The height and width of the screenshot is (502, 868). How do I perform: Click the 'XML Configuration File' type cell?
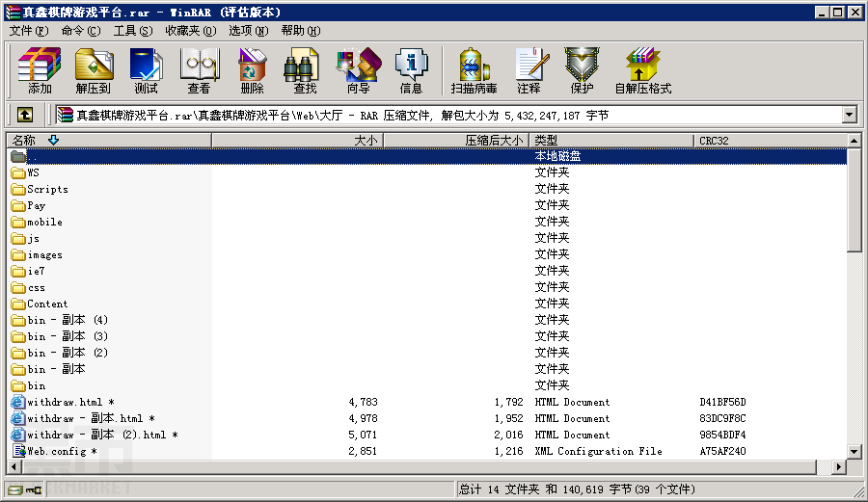coord(598,451)
